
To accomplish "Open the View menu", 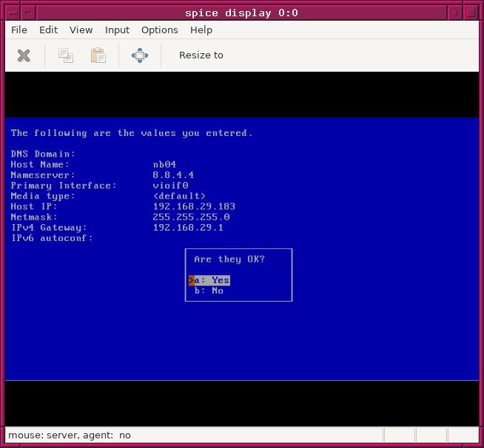I will (81, 30).
